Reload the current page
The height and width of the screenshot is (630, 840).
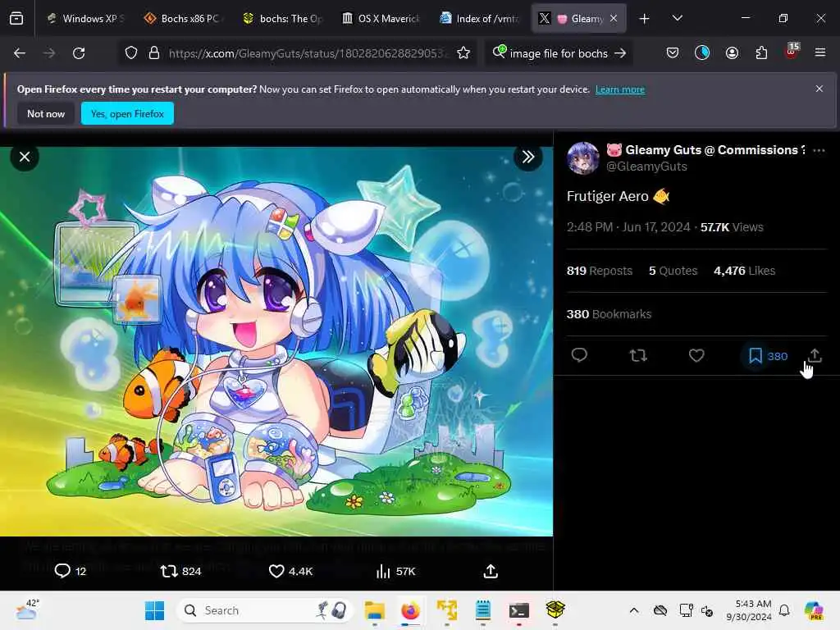pyautogui.click(x=79, y=53)
